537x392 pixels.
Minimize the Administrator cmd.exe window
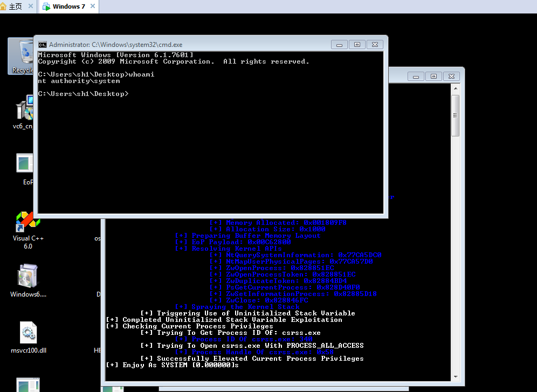click(339, 45)
